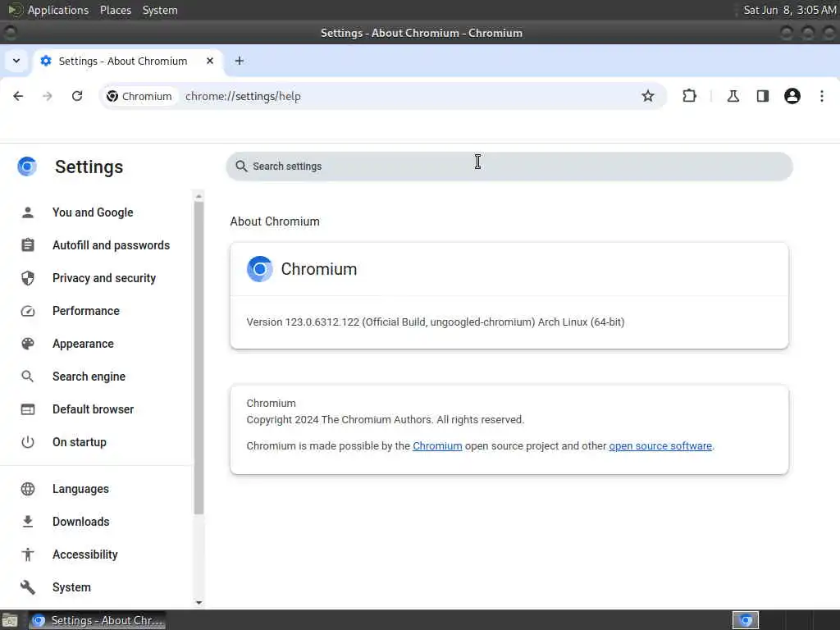Click the Chromium site info chip

coord(139,97)
